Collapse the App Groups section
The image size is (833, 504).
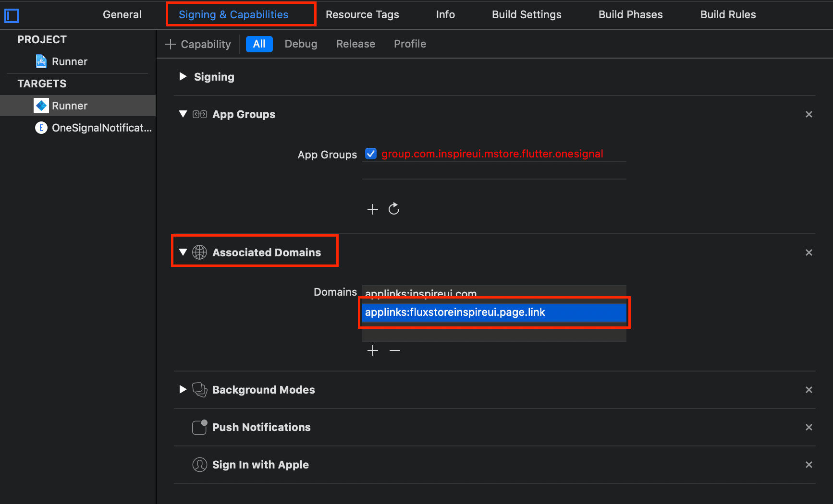pyautogui.click(x=183, y=114)
